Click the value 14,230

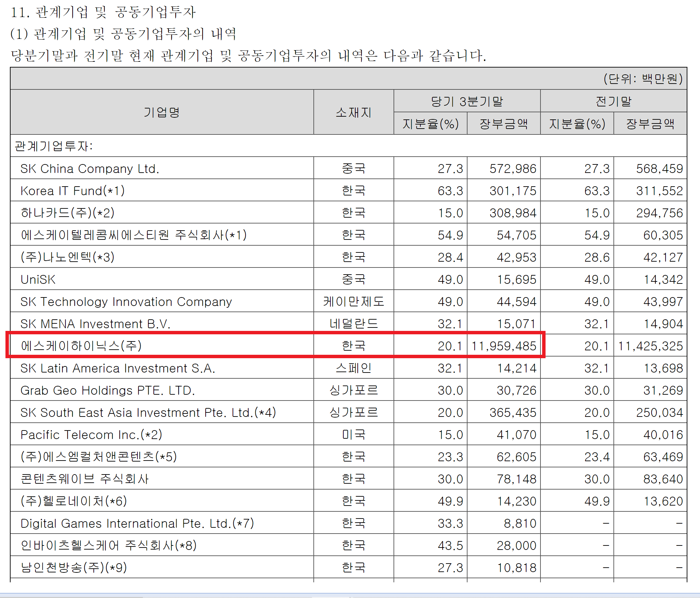tap(516, 501)
